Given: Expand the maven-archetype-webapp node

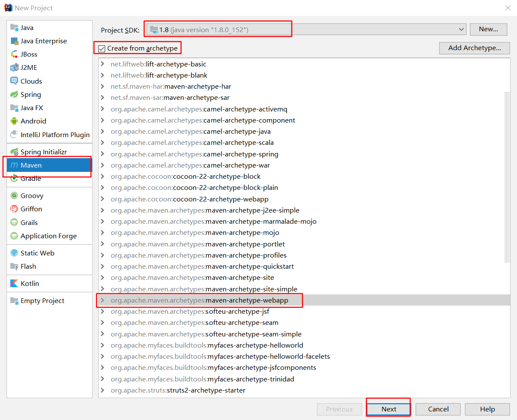Looking at the screenshot, I should point(102,300).
